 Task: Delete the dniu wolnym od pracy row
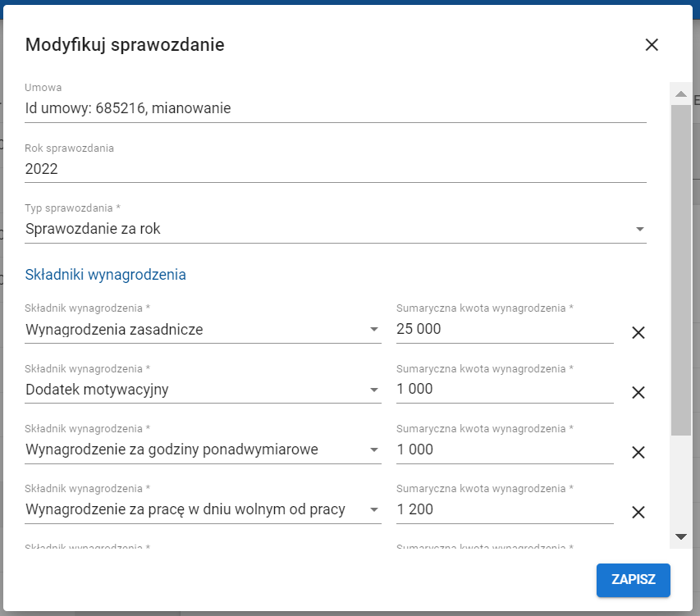coord(638,513)
